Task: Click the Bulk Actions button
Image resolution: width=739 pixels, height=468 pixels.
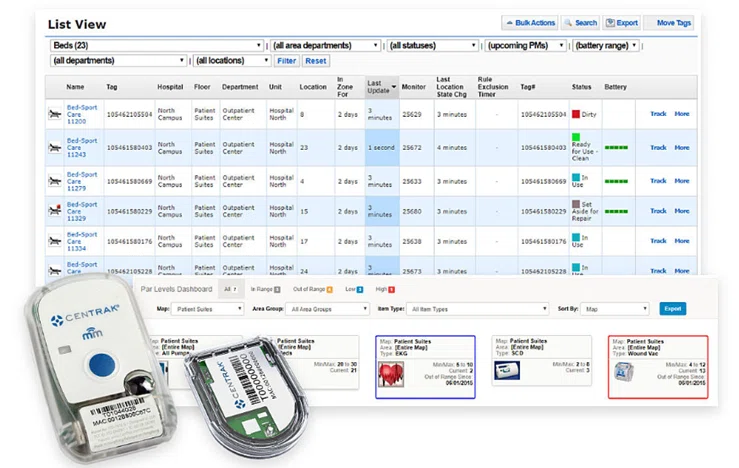Action: pos(530,23)
